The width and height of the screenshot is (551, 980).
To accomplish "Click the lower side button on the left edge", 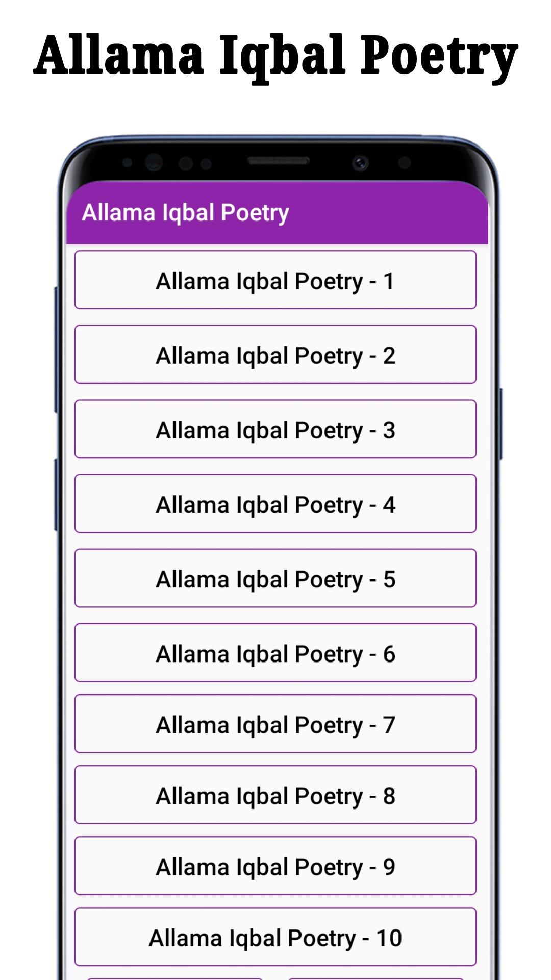I will (x=56, y=494).
